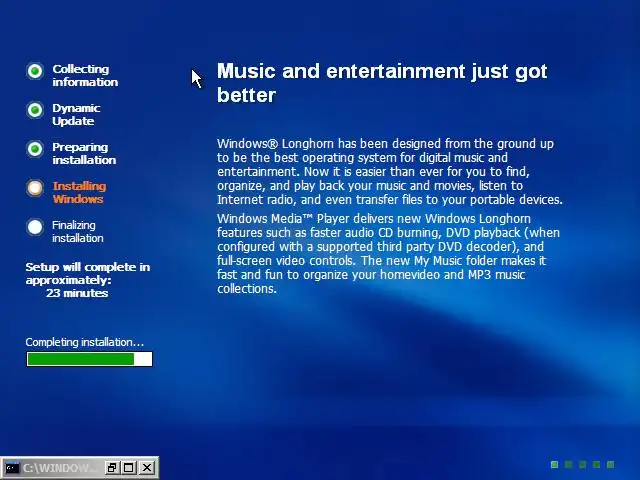Click the 'Collecting information' label
The image size is (640, 480).
(85, 76)
